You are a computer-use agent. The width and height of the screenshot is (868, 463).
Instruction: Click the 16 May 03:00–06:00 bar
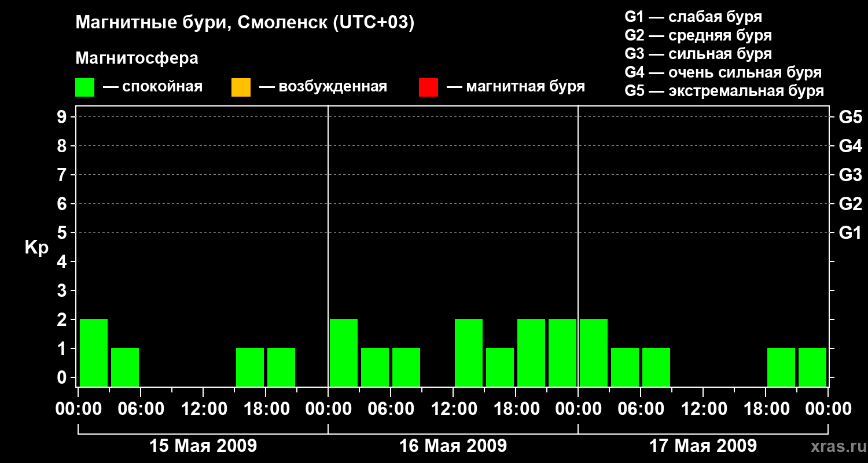tap(375, 367)
